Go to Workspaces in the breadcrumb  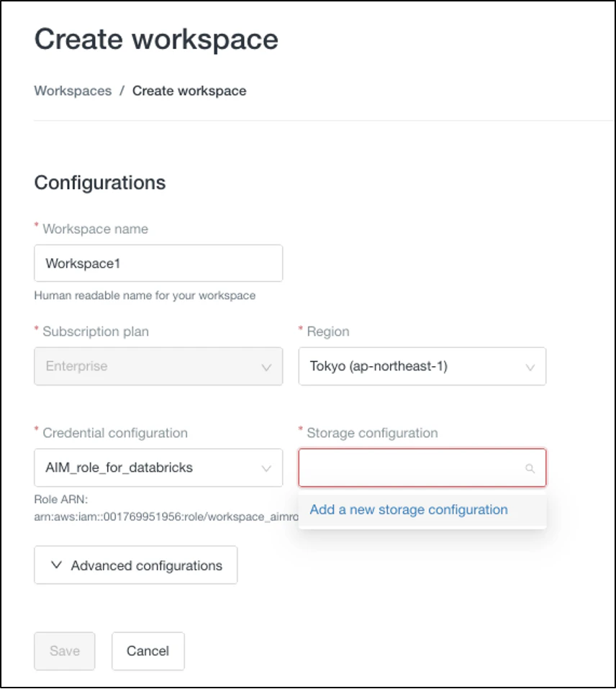[73, 91]
